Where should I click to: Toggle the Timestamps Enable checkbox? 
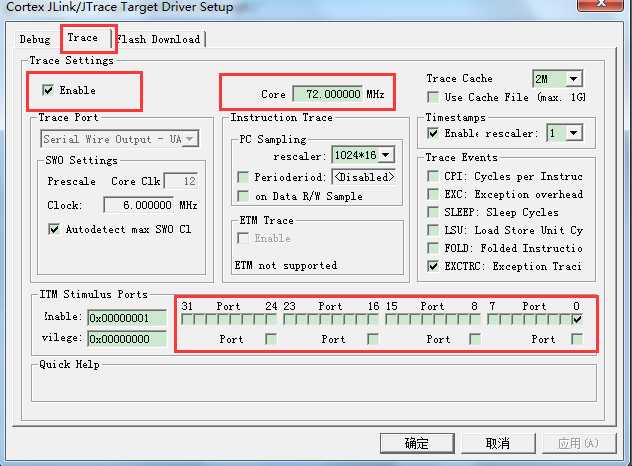coord(432,133)
